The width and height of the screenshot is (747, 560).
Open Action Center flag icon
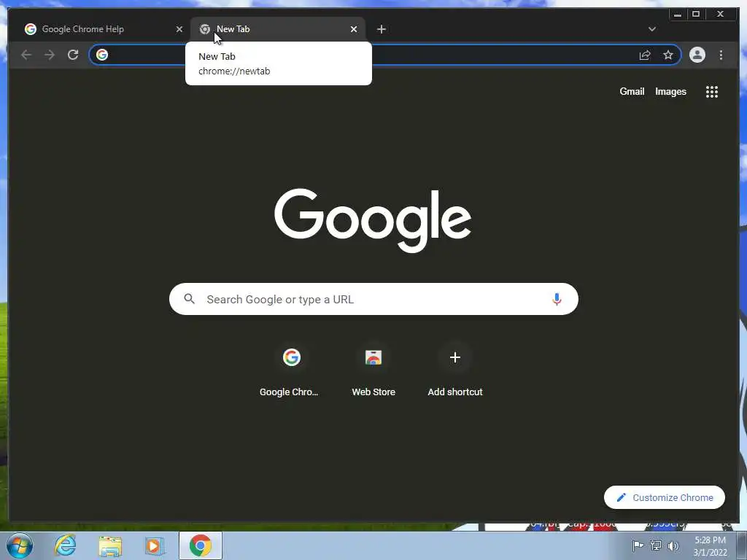coord(638,545)
